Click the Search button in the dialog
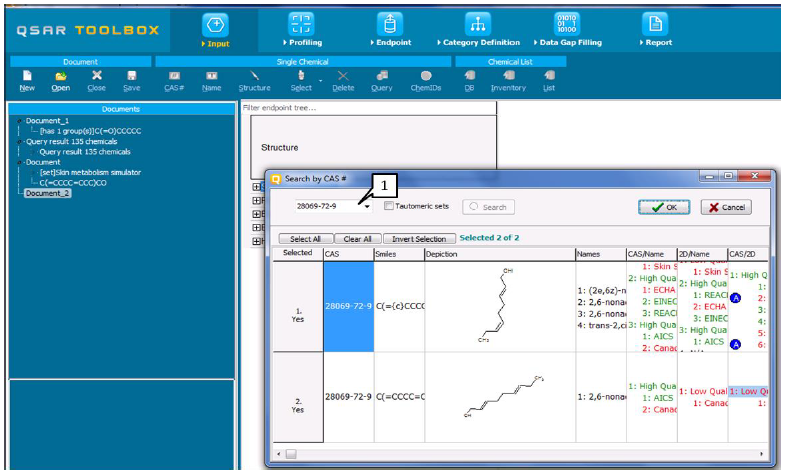The width and height of the screenshot is (806, 471). tap(488, 207)
